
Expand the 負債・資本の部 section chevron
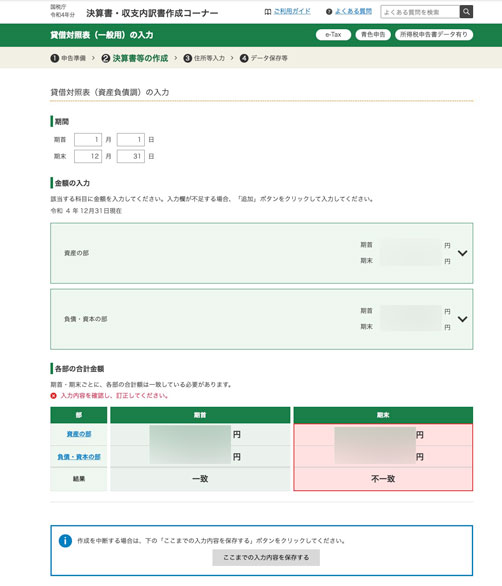click(462, 319)
